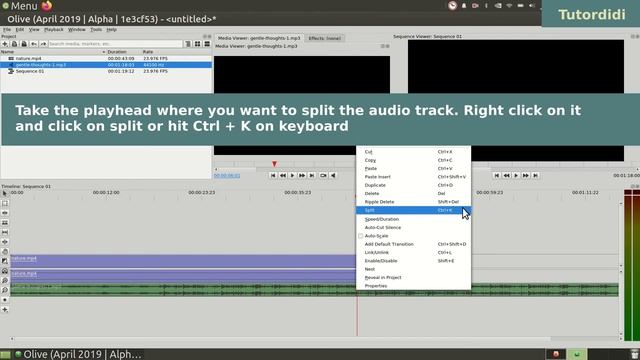
Task: Select the Pointer tool in timeline toolbar
Action: pyautogui.click(x=5, y=193)
